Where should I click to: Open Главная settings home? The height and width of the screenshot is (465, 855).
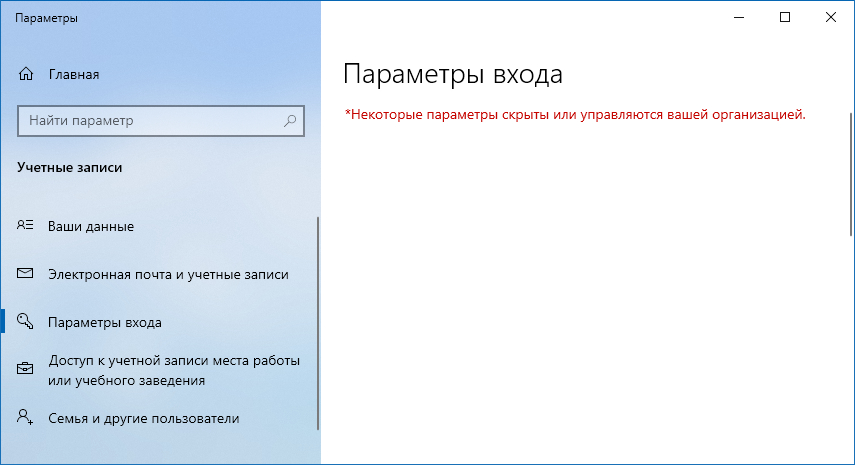(x=74, y=74)
